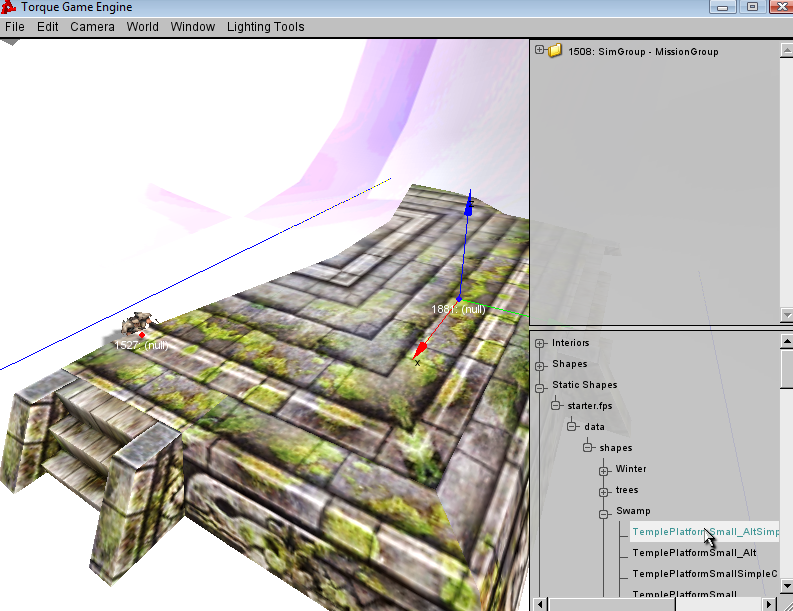Open the Lighting Tools menu

265,27
